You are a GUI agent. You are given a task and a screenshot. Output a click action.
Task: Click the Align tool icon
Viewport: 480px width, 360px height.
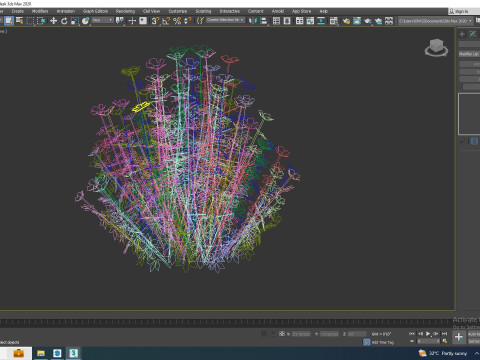click(264, 21)
